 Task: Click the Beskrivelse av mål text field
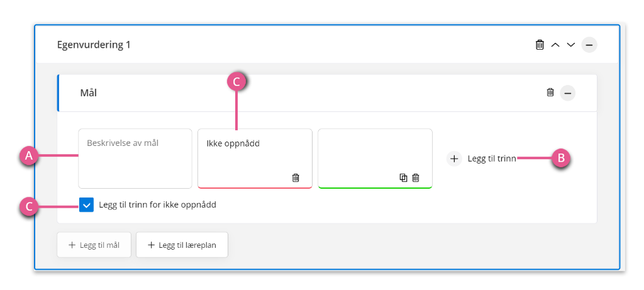[135, 159]
